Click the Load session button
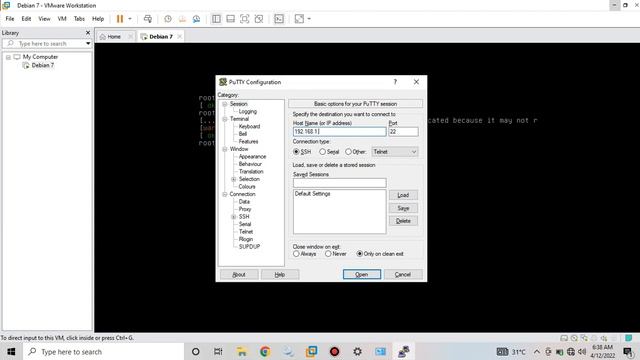 [x=403, y=195]
